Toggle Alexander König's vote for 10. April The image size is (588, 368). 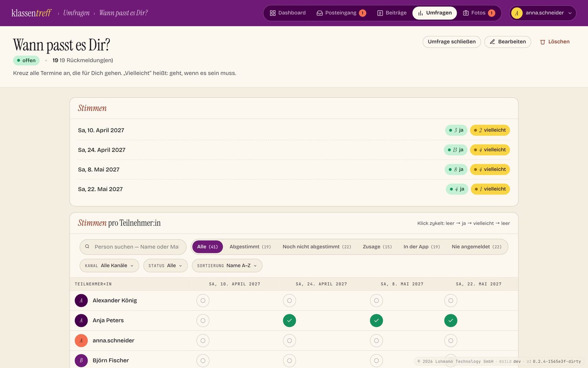[203, 301]
